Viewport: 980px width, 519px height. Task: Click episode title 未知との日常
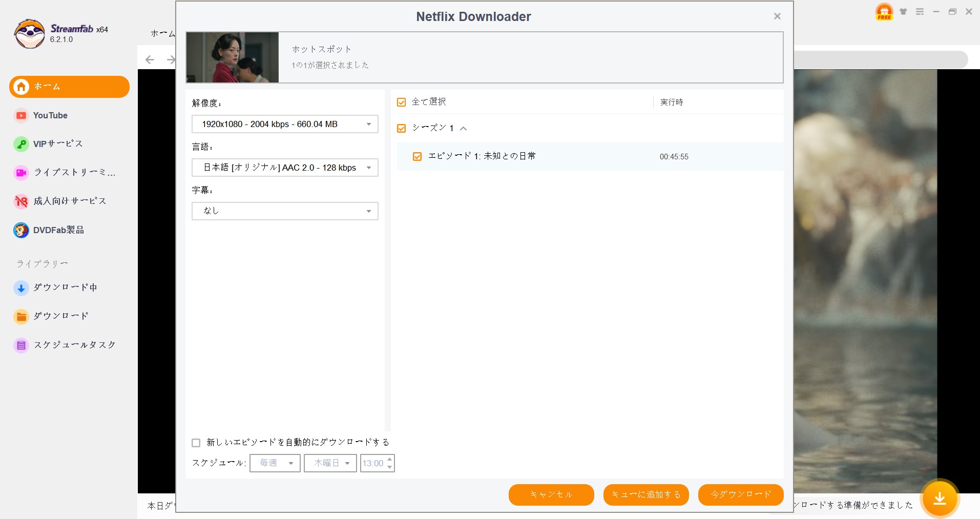coord(510,156)
